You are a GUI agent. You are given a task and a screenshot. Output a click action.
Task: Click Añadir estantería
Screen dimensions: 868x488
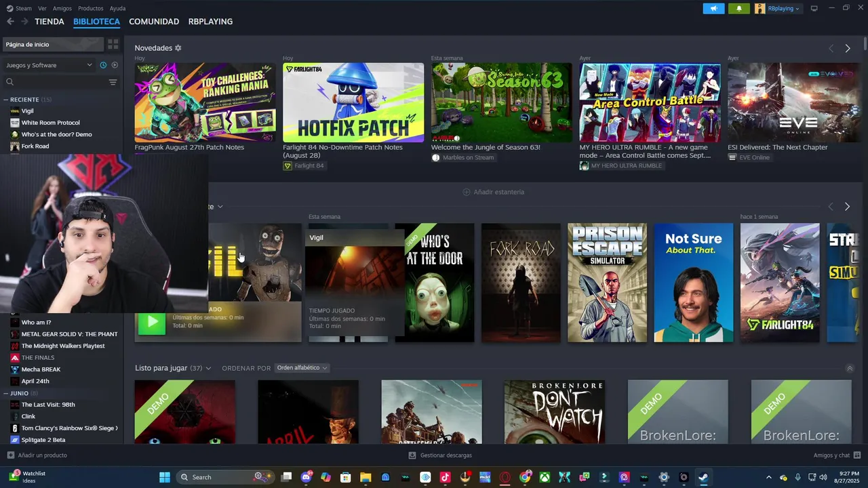click(x=493, y=192)
